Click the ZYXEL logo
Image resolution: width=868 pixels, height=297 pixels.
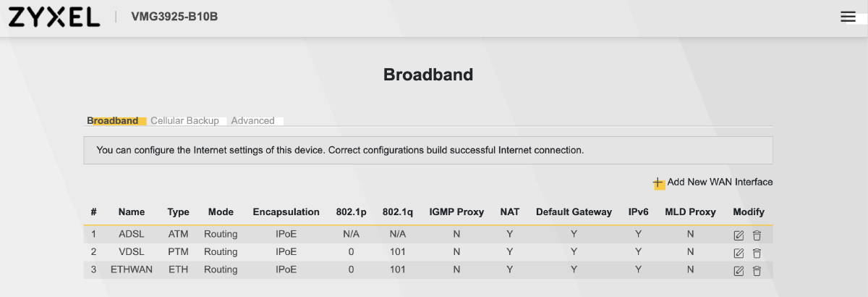(54, 17)
